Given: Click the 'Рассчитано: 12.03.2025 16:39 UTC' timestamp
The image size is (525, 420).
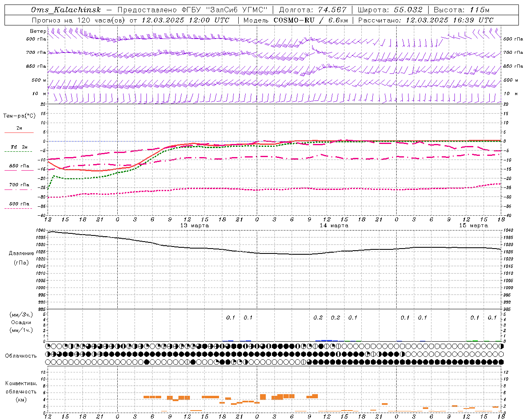Looking at the screenshot, I should [426, 20].
